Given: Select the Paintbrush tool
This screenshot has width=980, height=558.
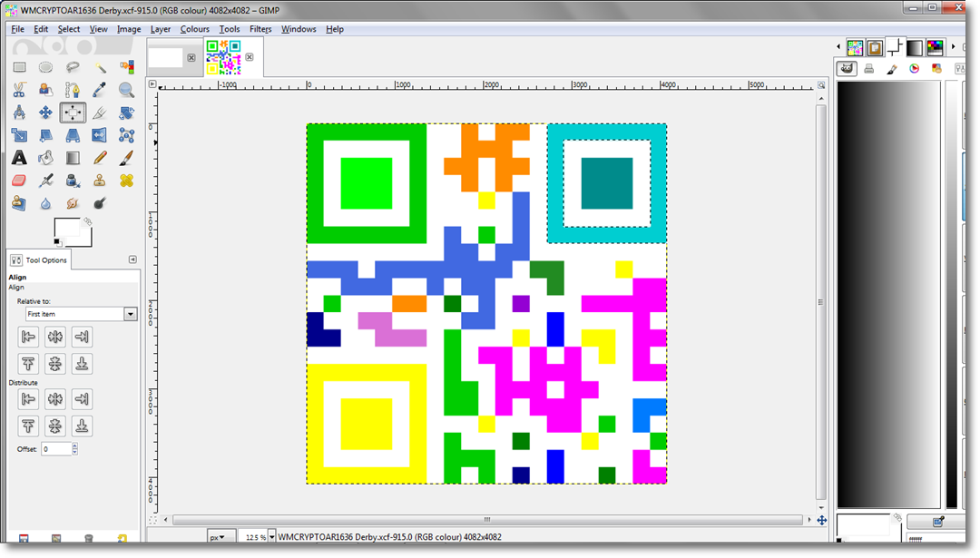Looking at the screenshot, I should 127,158.
